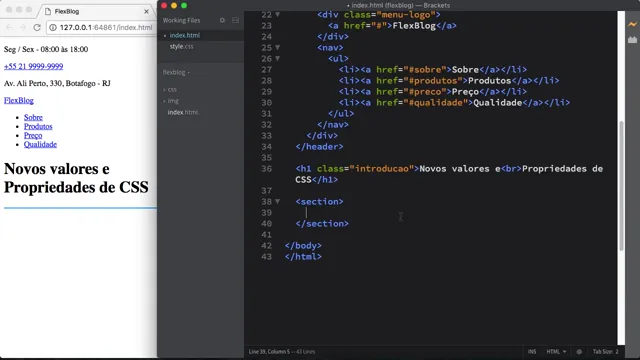Screen dimensions: 640x360
Task: Click Preço link in browser page
Action: tap(33, 135)
